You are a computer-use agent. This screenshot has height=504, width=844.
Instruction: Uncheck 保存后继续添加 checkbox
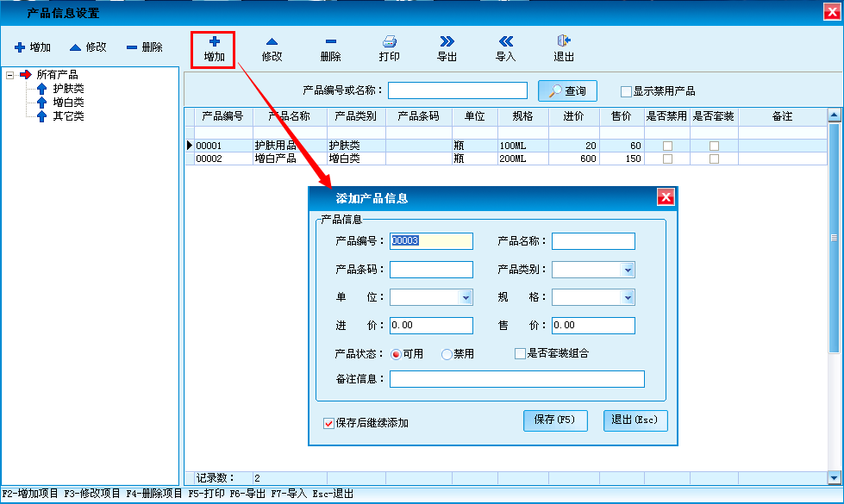pyautogui.click(x=328, y=423)
